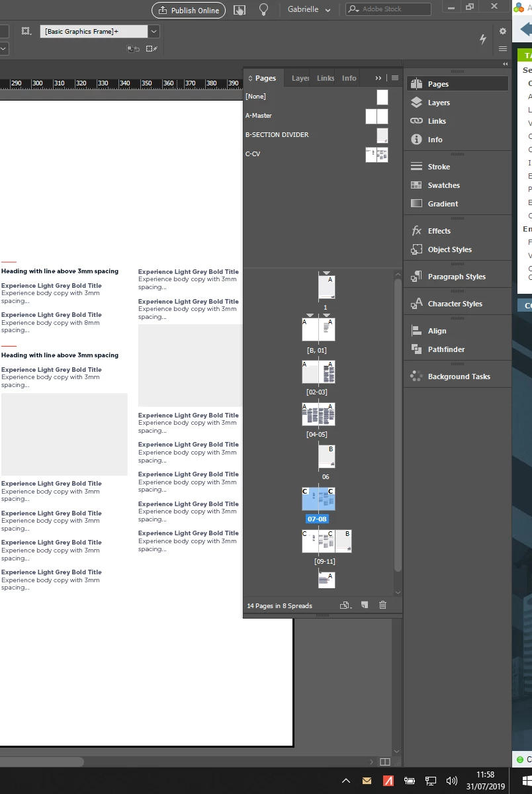The height and width of the screenshot is (794, 532).
Task: Open the lightbulb tips icon
Action: tap(263, 10)
